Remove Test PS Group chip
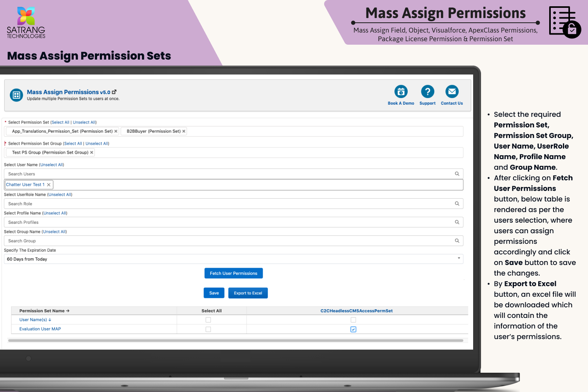 click(x=92, y=152)
